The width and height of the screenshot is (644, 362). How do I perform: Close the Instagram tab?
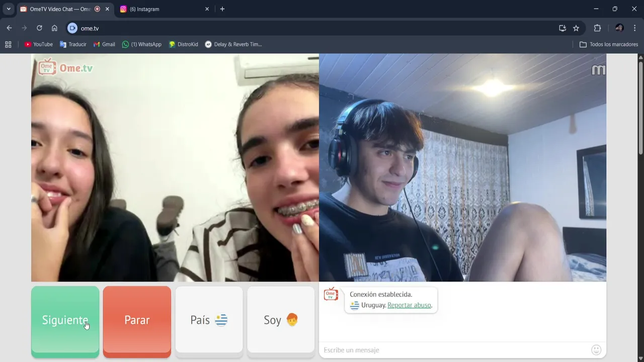tap(207, 9)
